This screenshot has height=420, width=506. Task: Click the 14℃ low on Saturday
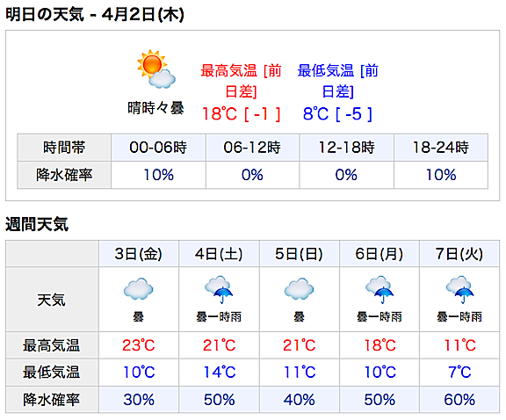[x=220, y=372]
